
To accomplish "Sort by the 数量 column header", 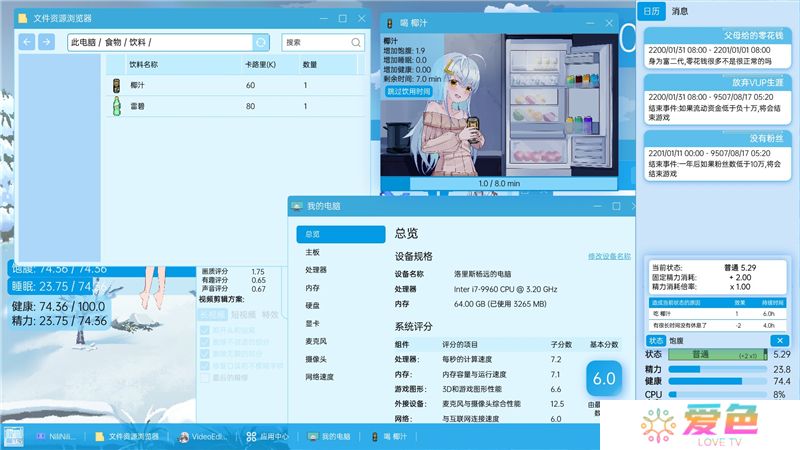I will coord(310,65).
